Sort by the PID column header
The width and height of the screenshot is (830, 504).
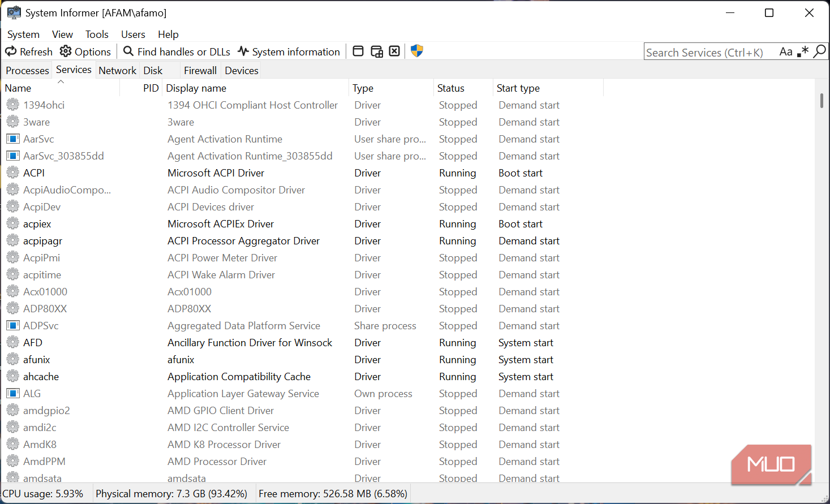point(141,88)
